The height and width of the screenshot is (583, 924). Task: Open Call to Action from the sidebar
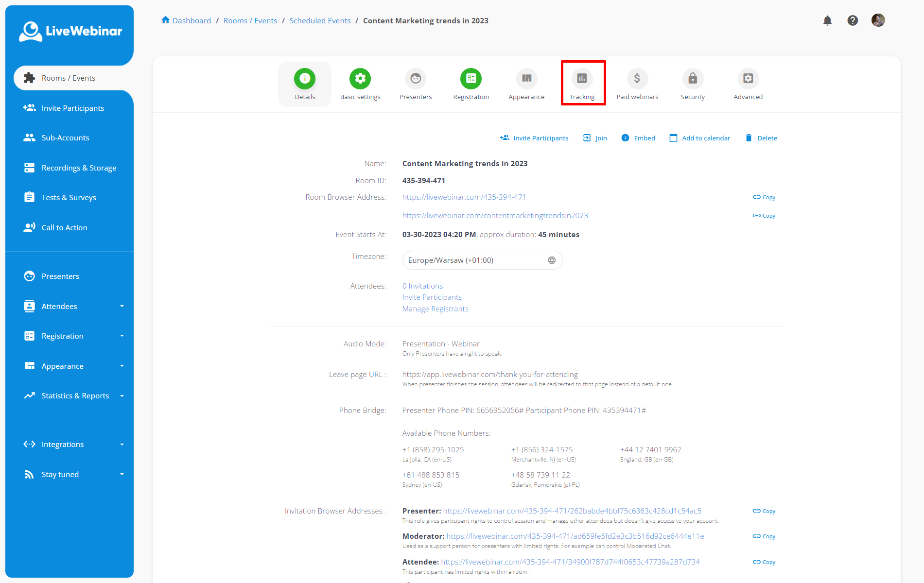tap(64, 227)
